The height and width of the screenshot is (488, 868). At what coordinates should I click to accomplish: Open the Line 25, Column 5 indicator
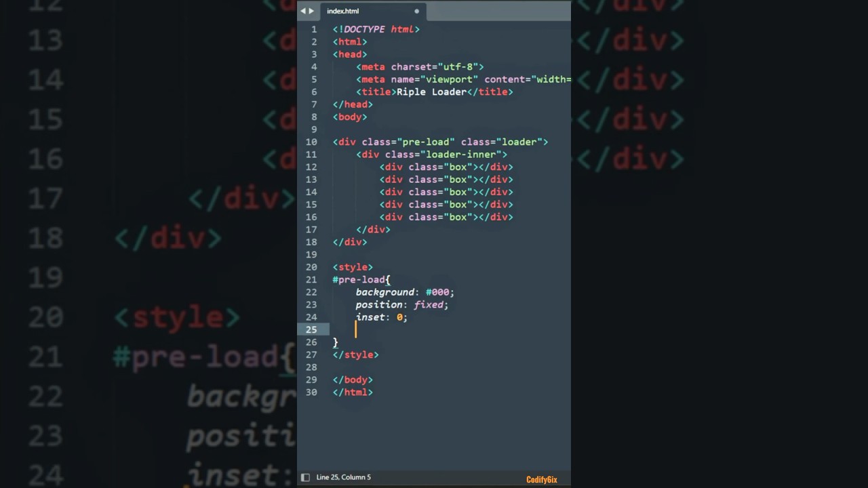coord(344,477)
